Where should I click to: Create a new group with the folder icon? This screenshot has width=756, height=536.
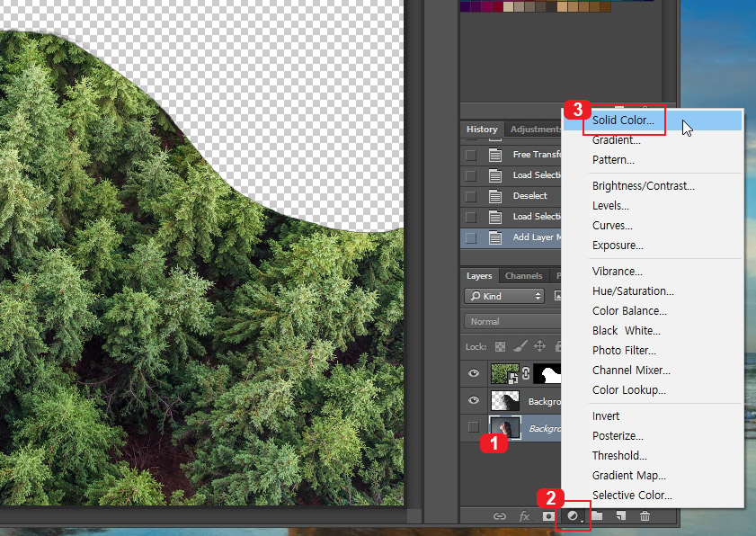point(597,515)
